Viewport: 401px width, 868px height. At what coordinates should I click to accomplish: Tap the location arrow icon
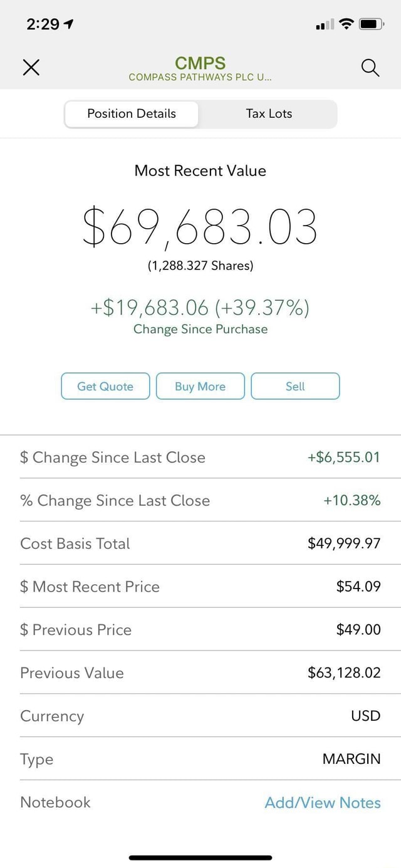coord(69,24)
